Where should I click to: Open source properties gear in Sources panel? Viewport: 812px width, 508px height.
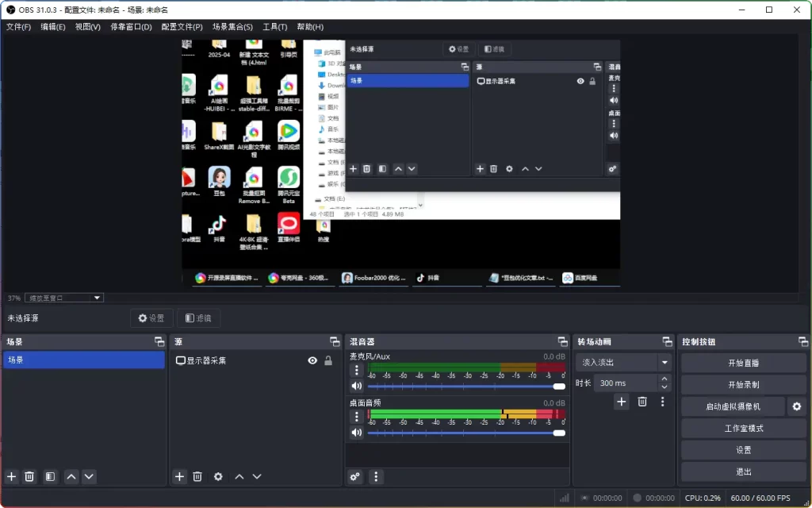point(218,476)
